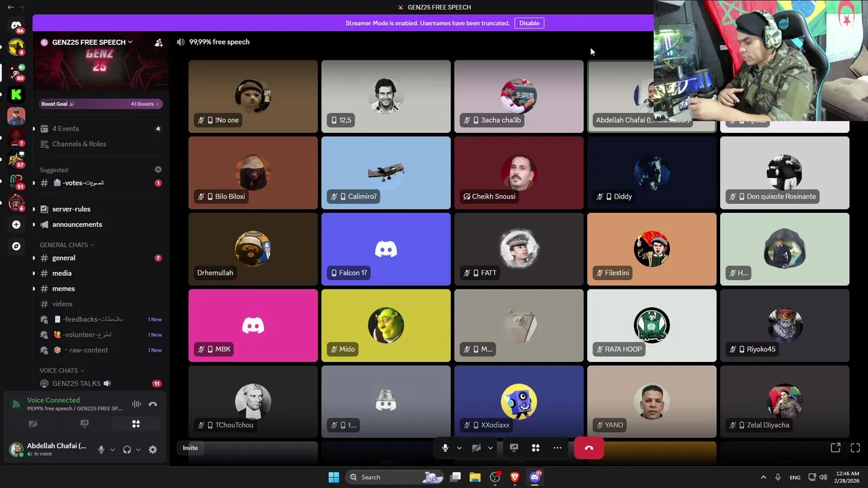The height and width of the screenshot is (488, 868).
Task: Click the Invite button
Action: pos(190,447)
